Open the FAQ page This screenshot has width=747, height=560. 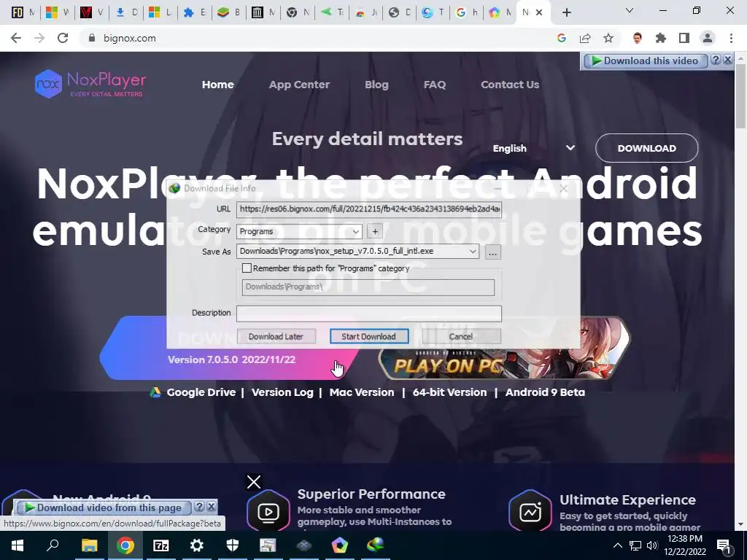(435, 85)
